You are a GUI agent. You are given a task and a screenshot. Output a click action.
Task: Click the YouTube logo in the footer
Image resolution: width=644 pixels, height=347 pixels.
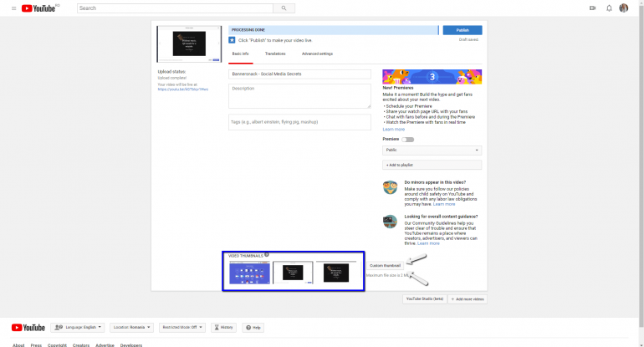coord(28,327)
